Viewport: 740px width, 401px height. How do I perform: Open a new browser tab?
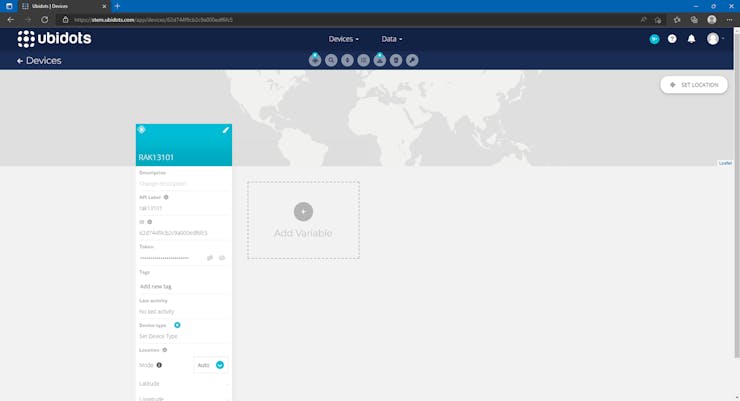point(117,6)
